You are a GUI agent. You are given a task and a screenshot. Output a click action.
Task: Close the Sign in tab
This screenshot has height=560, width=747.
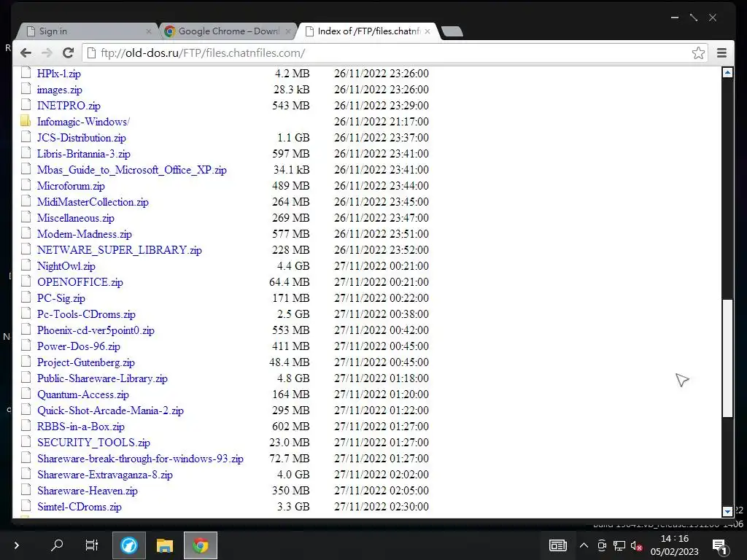[x=149, y=31]
